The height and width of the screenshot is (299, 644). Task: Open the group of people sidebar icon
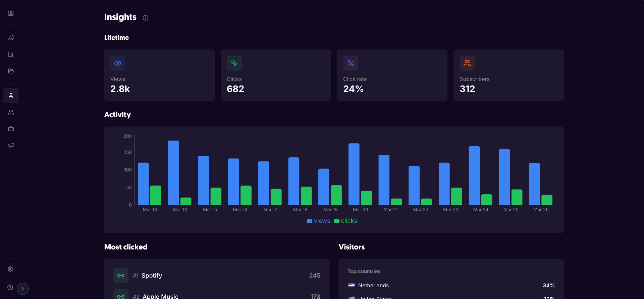click(x=11, y=112)
